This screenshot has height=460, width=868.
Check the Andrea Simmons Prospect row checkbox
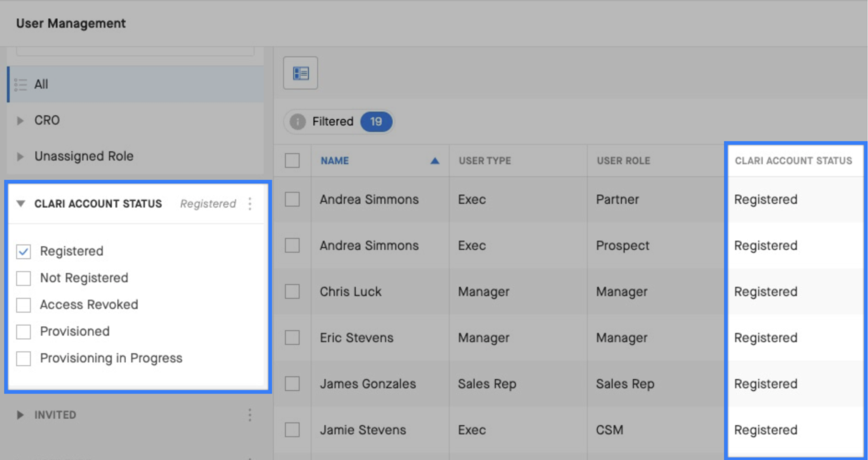click(292, 245)
